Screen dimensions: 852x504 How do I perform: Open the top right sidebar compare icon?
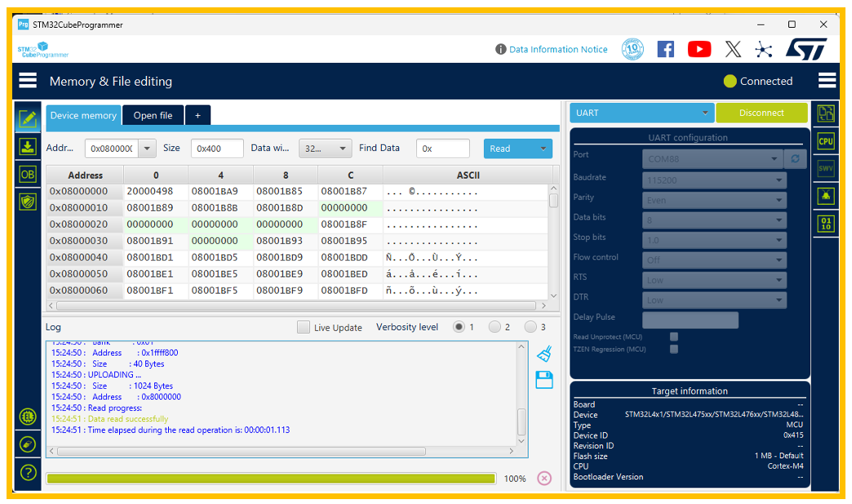826,113
